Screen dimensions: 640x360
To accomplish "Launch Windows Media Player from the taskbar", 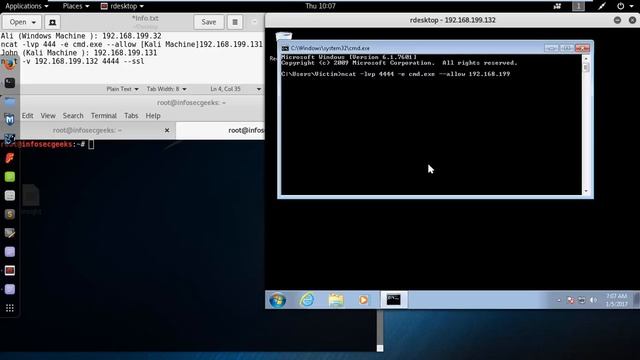I will (363, 300).
